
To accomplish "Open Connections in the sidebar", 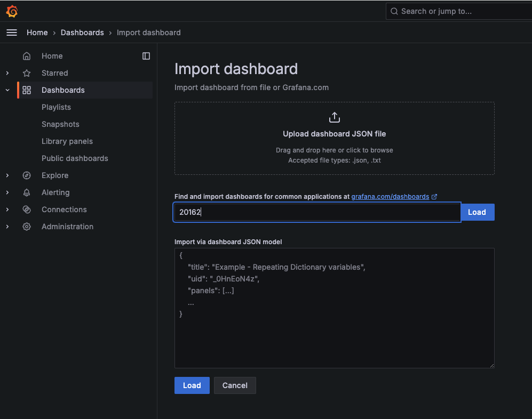I will click(64, 209).
